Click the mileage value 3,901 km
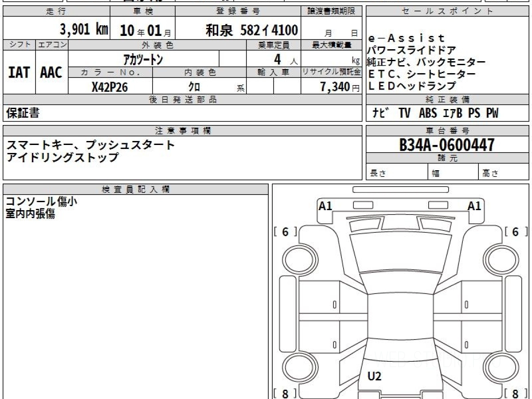 coord(84,30)
